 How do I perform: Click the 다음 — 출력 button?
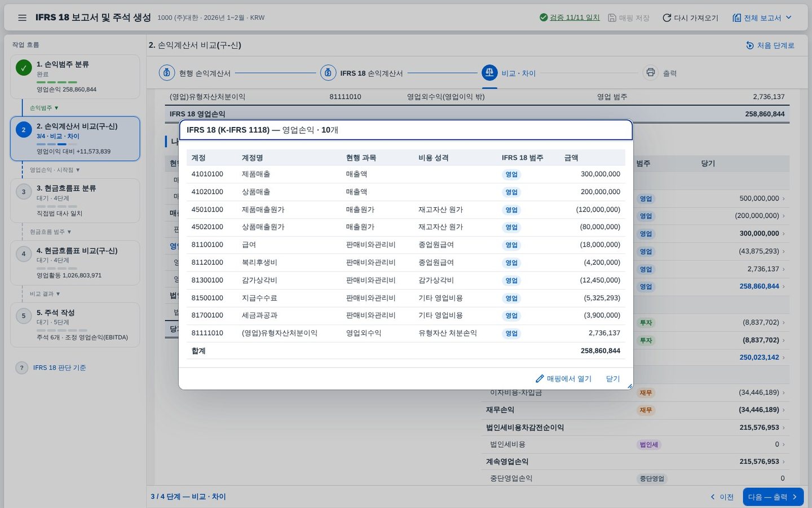(773, 497)
